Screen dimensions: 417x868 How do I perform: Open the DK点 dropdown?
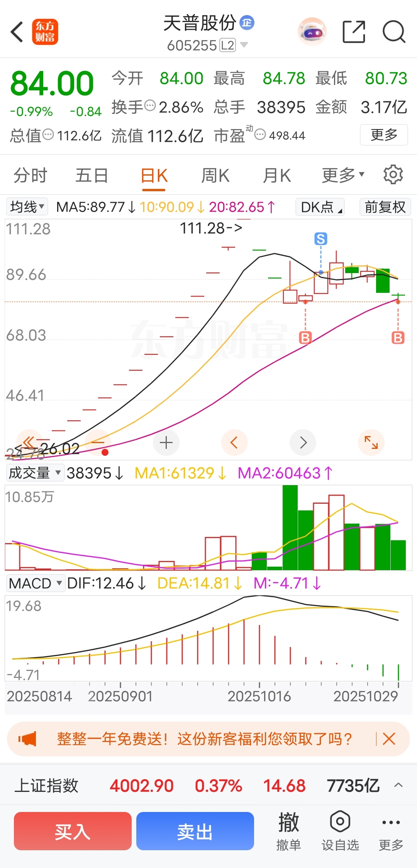point(320,207)
